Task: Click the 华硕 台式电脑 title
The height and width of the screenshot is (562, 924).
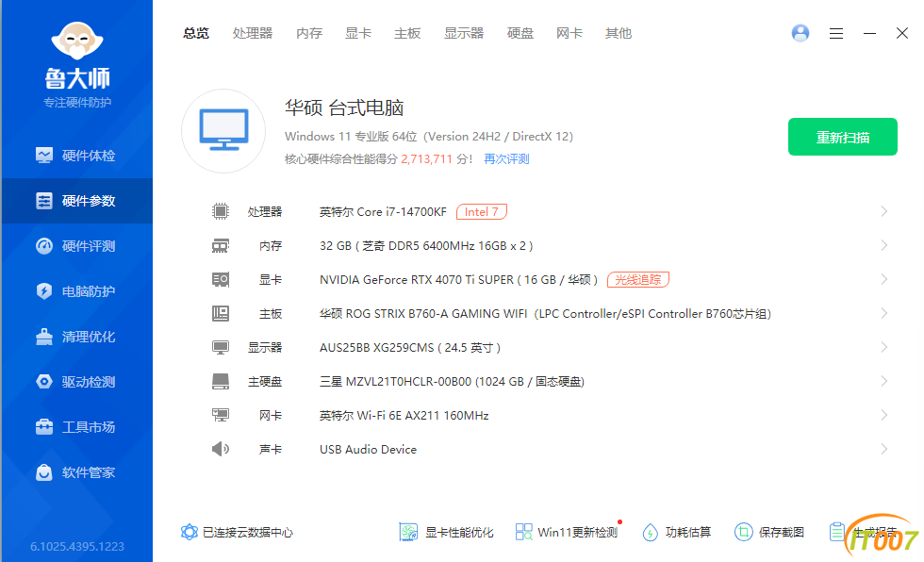Action: tap(344, 107)
